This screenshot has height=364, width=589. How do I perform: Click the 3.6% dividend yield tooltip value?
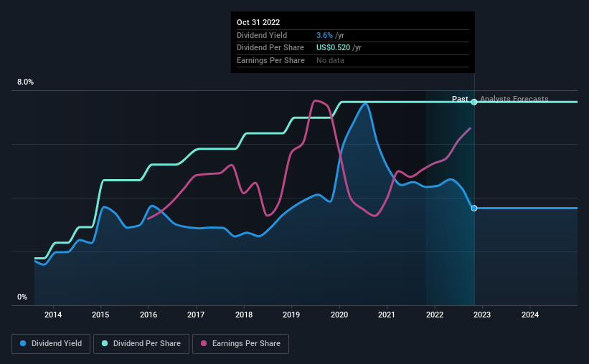pos(324,35)
